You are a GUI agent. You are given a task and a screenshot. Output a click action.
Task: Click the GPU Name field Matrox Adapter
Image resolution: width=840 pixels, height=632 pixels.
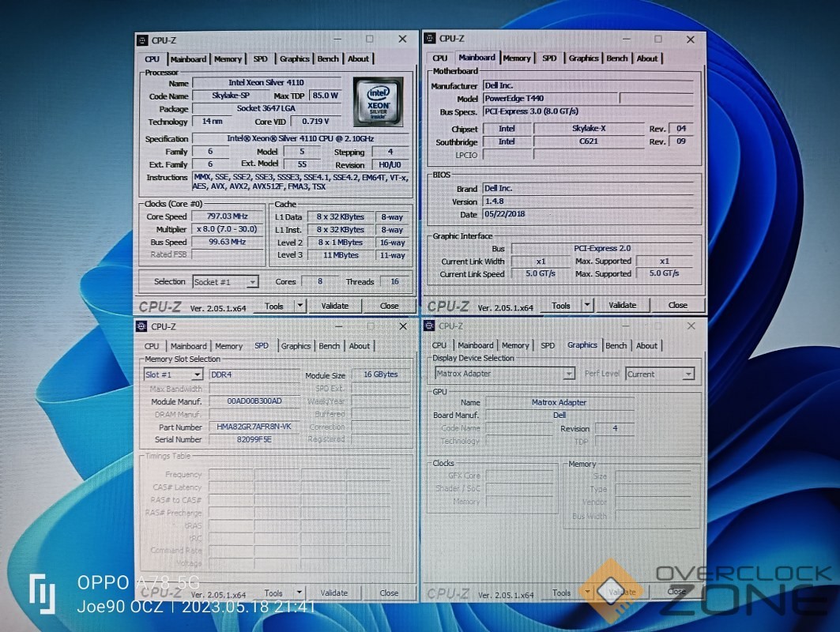559,402
